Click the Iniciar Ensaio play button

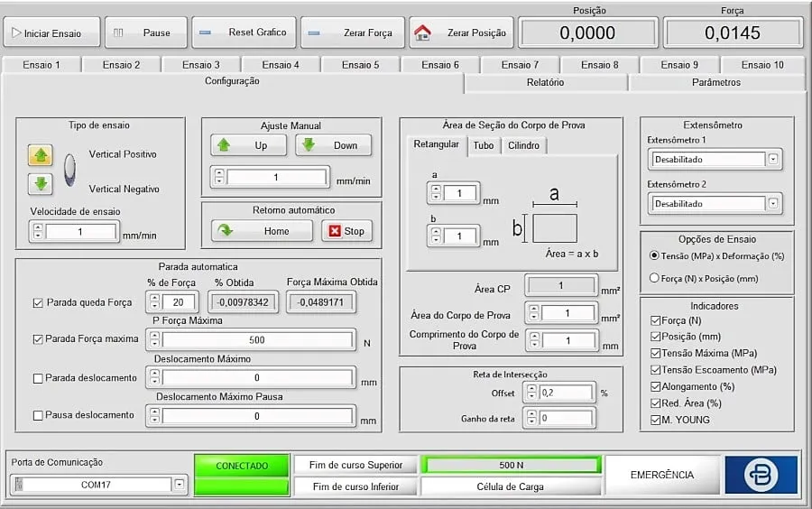point(51,32)
